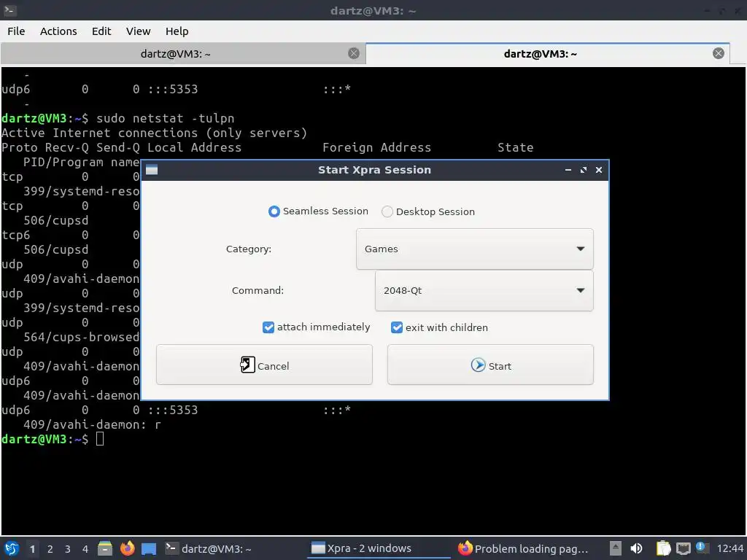Close the second terminal tab

click(719, 53)
